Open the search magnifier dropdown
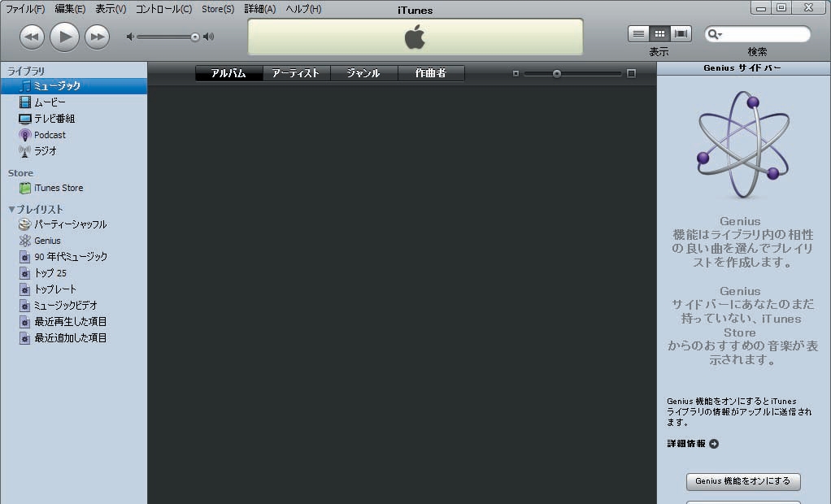The width and height of the screenshot is (831, 504). [715, 34]
